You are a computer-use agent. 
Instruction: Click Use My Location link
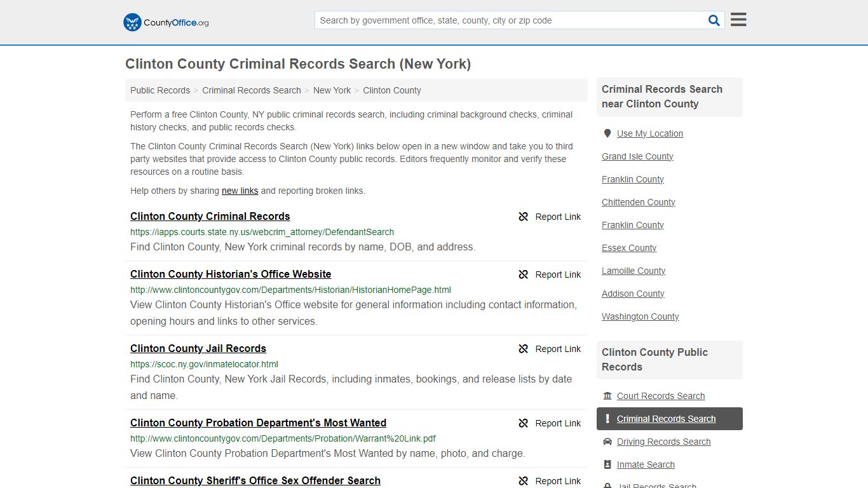(x=650, y=133)
